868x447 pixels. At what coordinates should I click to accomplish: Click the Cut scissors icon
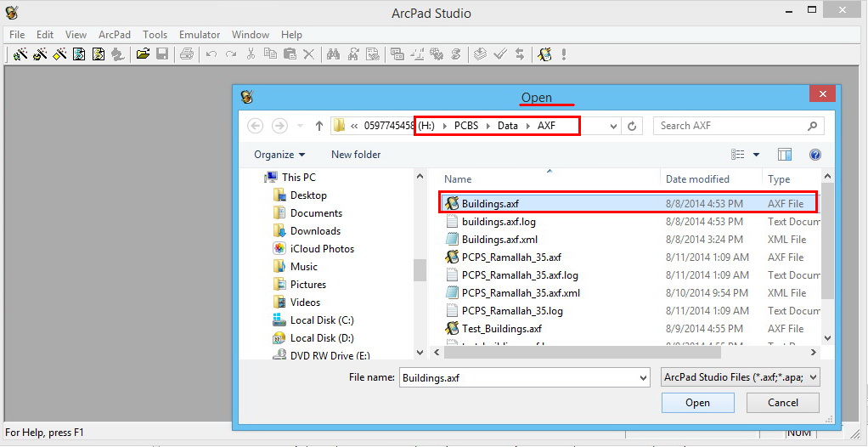point(251,54)
